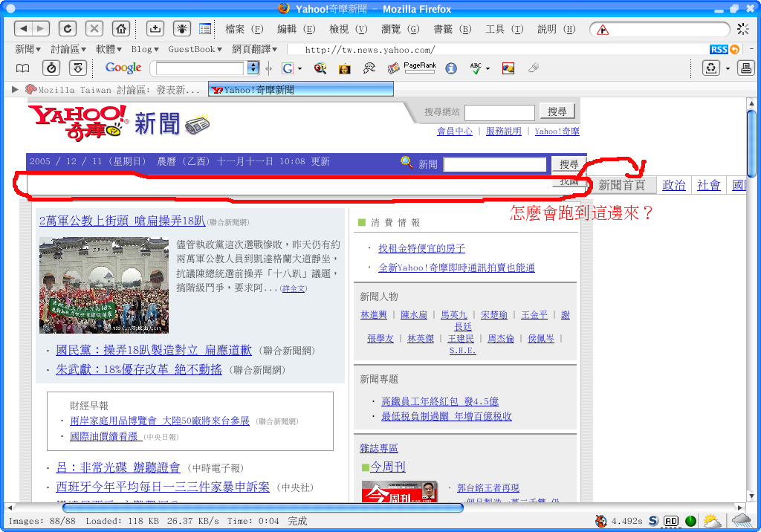This screenshot has height=532, width=761.
Task: Click the 搜尋網站 text input field
Action: pyautogui.click(x=499, y=112)
